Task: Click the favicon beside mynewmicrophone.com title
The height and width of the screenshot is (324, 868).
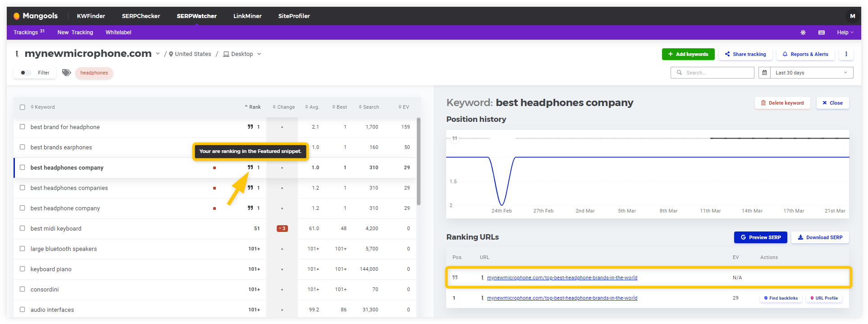Action: point(17,54)
